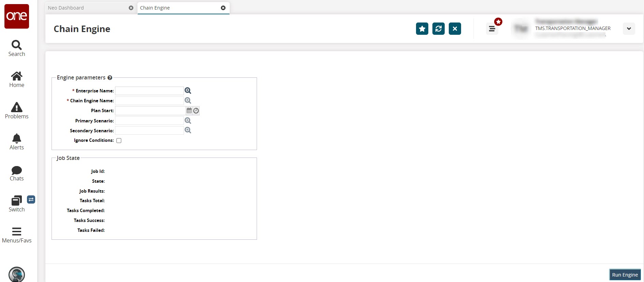The height and width of the screenshot is (282, 644).
Task: Focus the Enterprise Name input field
Action: [149, 91]
